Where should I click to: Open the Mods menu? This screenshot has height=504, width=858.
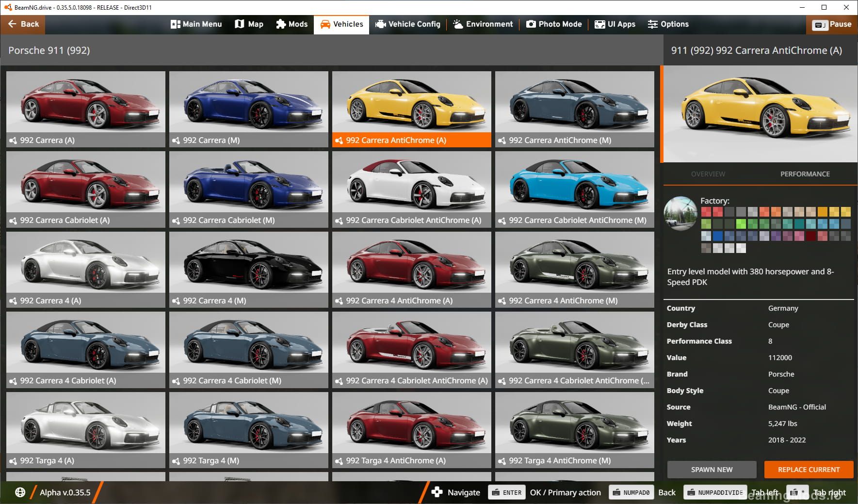[292, 24]
